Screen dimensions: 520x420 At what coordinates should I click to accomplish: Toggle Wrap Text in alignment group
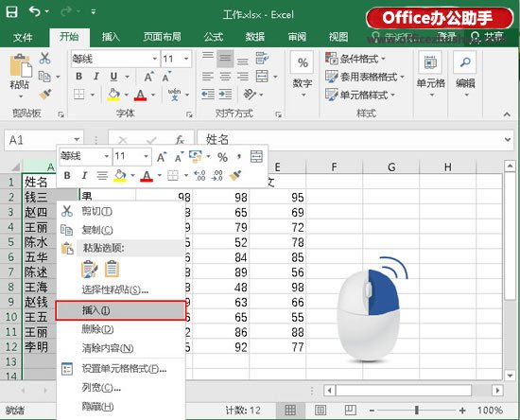tap(262, 59)
